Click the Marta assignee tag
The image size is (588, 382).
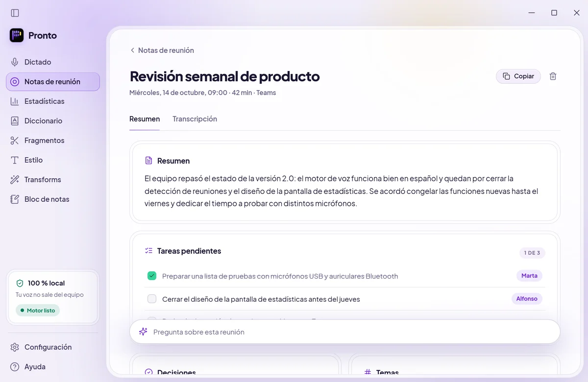[529, 276]
